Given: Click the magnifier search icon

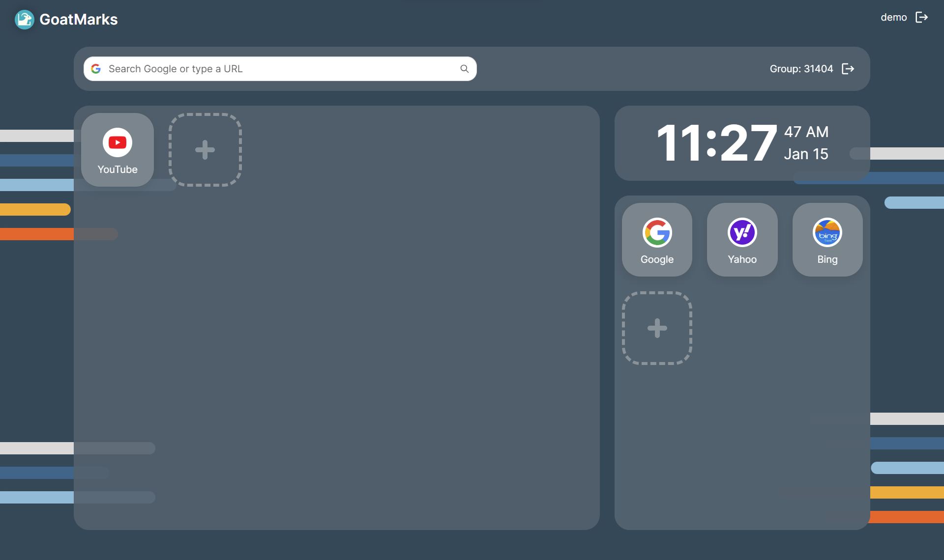Looking at the screenshot, I should pos(464,69).
